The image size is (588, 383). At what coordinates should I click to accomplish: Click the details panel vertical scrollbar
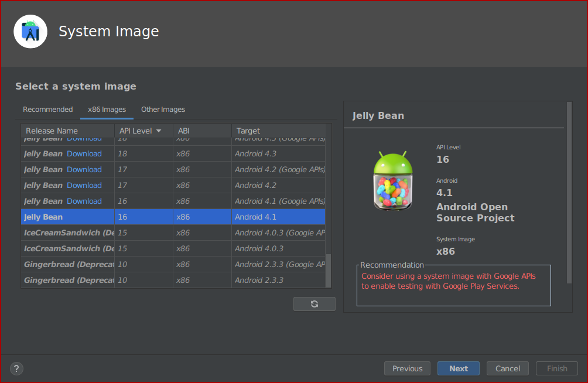569,193
